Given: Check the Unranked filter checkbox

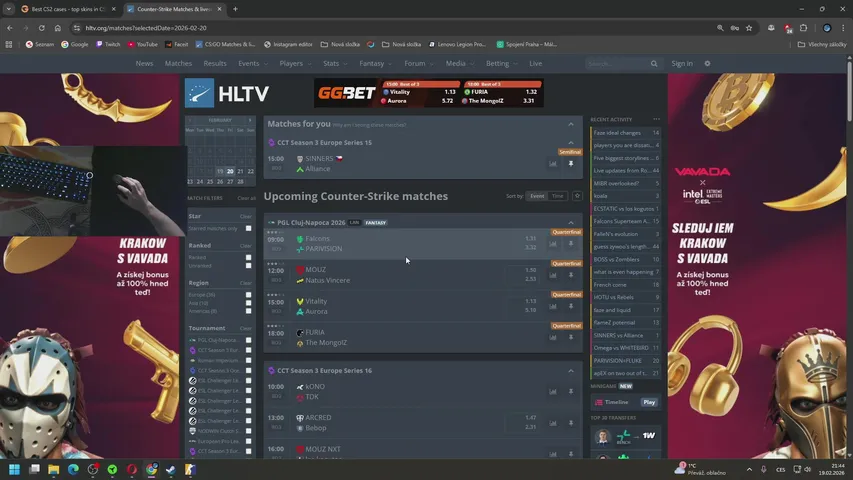Looking at the screenshot, I should 249,266.
